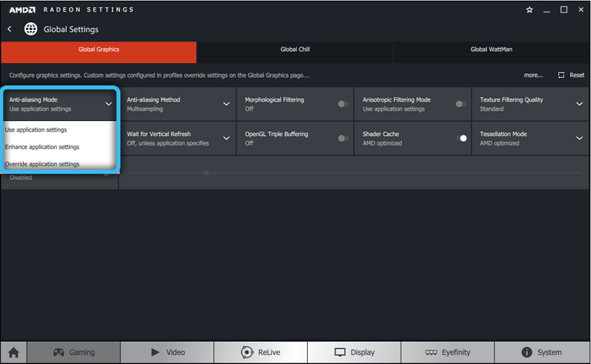The width and height of the screenshot is (591, 364).
Task: Open the Eyefinity section
Action: pos(448,352)
